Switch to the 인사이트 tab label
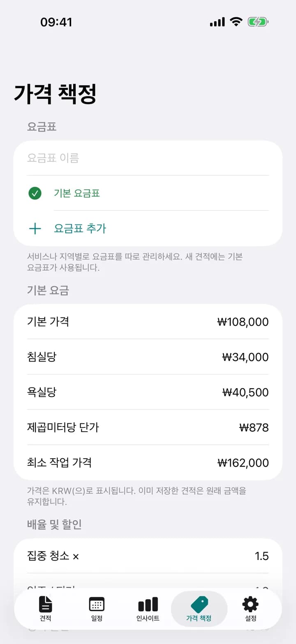This screenshot has width=296, height=644. tap(148, 618)
